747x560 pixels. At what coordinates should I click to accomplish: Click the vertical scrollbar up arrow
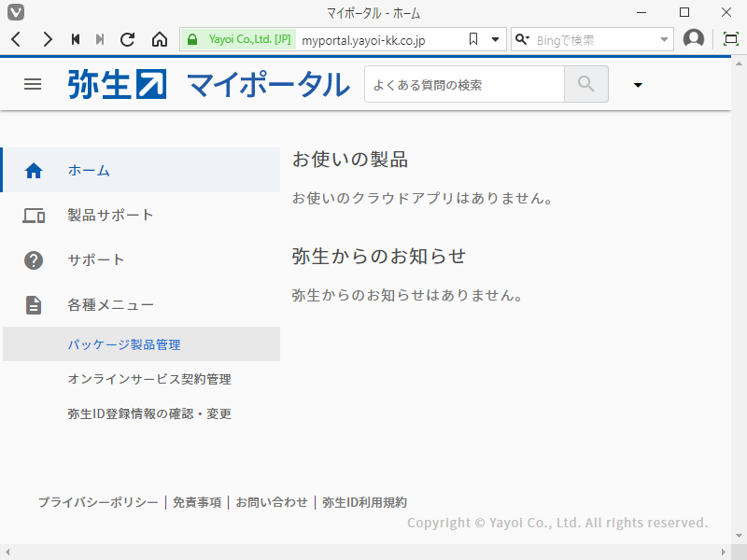[x=739, y=63]
